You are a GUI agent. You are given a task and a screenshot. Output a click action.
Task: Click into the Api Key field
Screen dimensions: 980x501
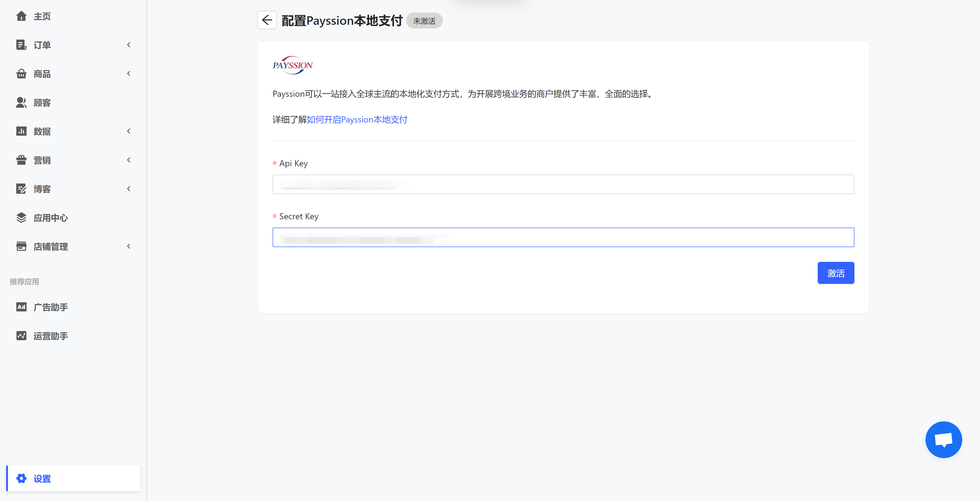click(x=563, y=184)
